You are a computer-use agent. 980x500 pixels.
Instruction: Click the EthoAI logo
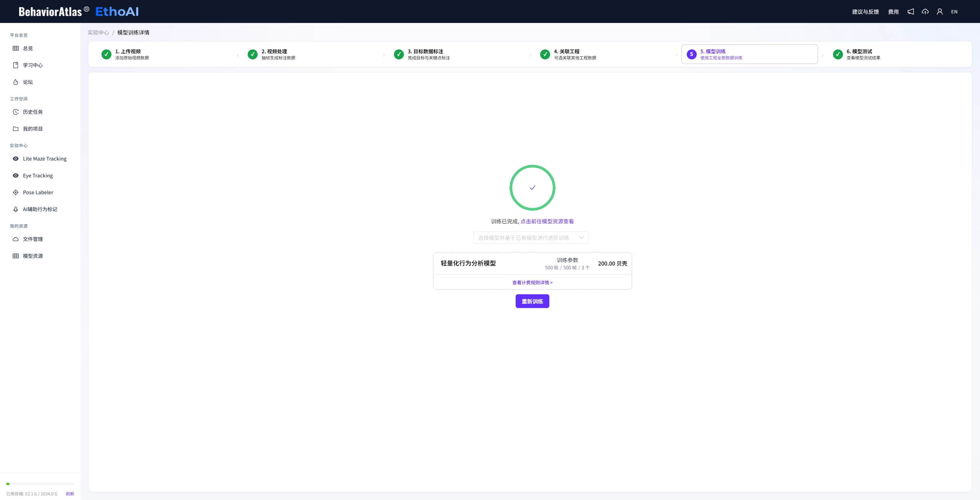pyautogui.click(x=117, y=11)
